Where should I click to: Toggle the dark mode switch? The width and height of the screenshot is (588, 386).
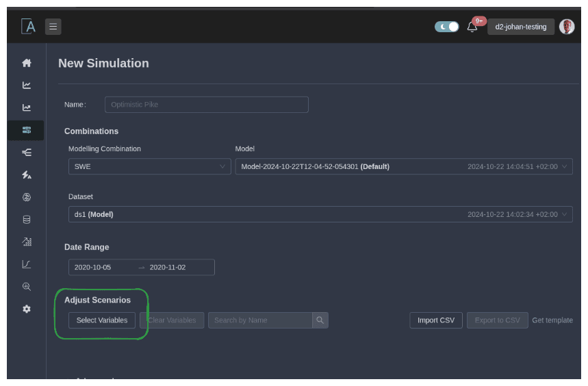click(446, 27)
